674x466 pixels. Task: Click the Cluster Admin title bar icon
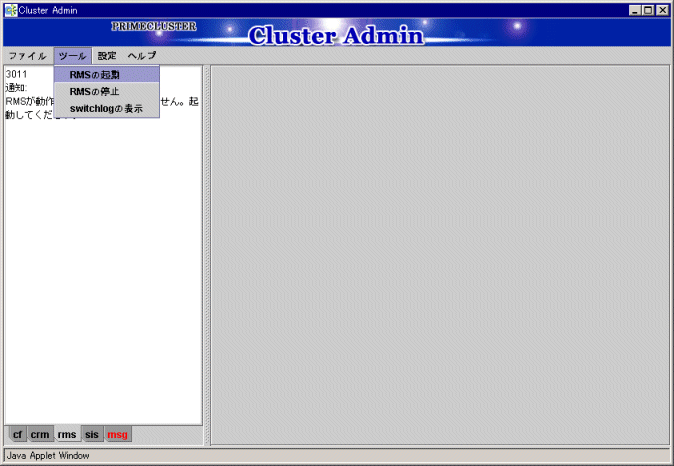11,10
